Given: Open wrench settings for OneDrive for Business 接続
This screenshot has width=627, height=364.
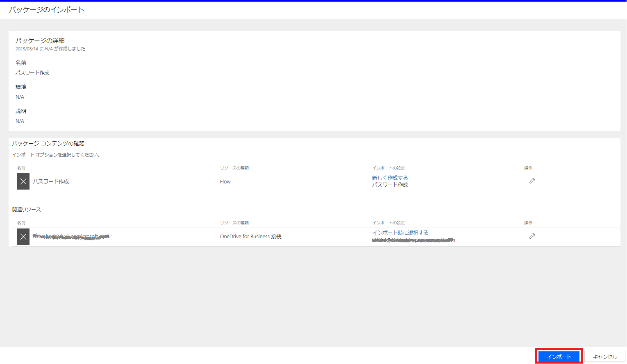Looking at the screenshot, I should pos(532,236).
